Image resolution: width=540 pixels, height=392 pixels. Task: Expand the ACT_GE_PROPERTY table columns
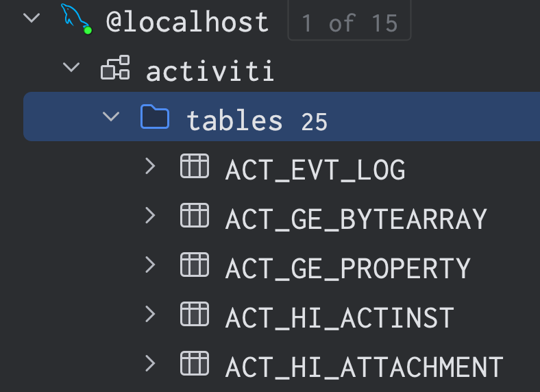click(150, 265)
